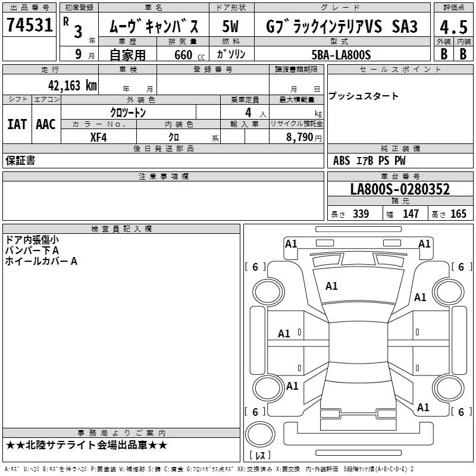Click A1 mark at front bumper left corner
The image size is (476, 476).
[290, 244]
